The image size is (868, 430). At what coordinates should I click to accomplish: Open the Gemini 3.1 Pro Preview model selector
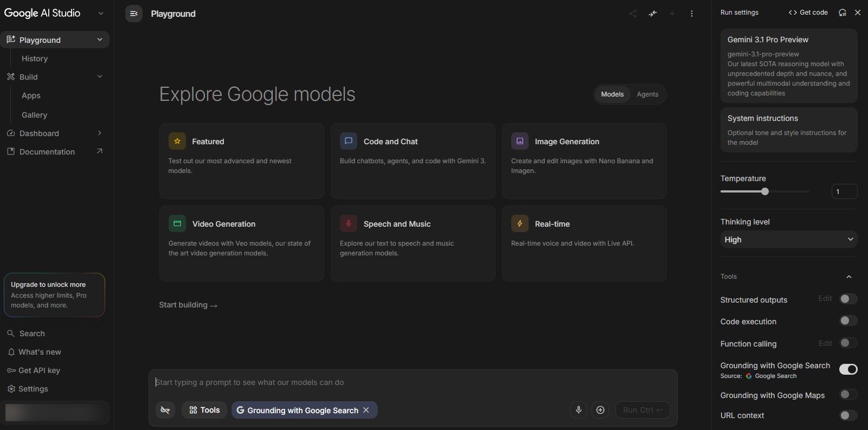point(789,66)
